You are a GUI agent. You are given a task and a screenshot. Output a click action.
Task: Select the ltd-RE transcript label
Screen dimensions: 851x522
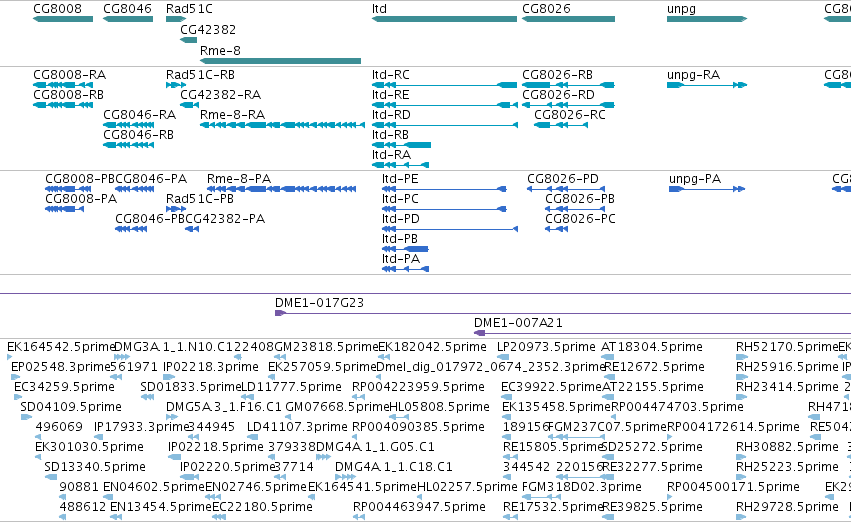[x=390, y=94]
